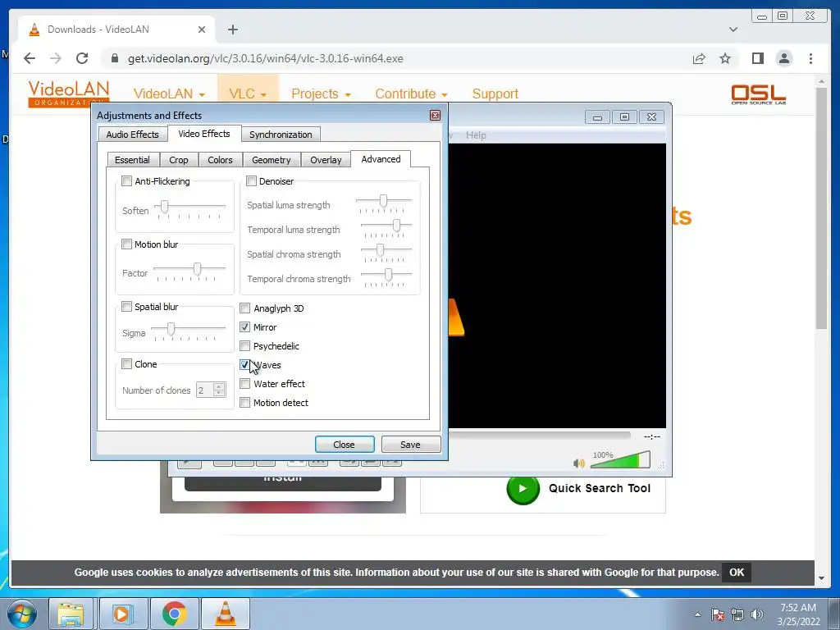Click the OSL Open Source Lab logo

coord(758,94)
